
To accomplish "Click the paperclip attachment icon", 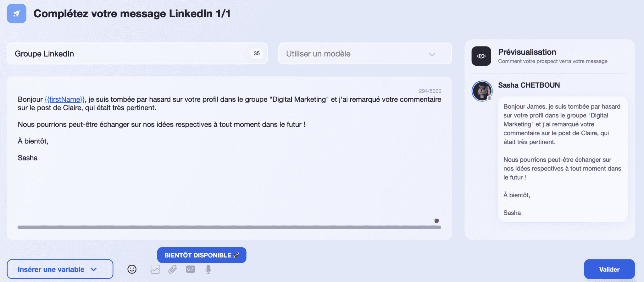I will 172,269.
